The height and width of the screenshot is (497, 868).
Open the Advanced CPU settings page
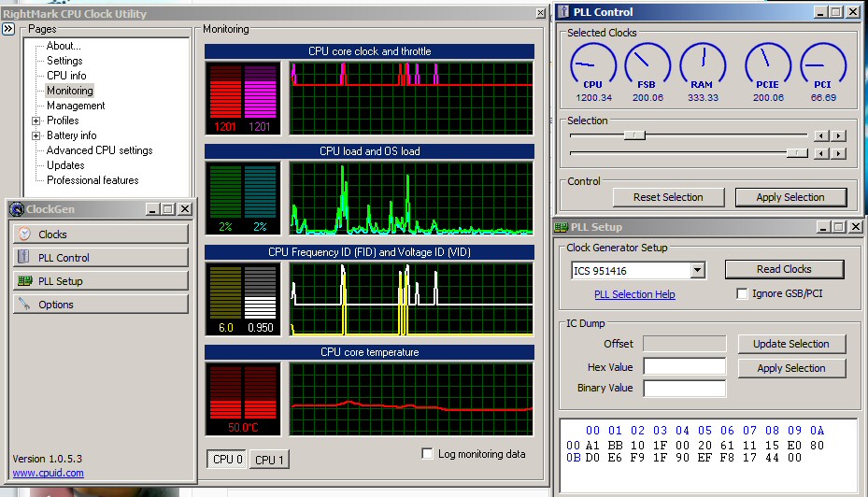pos(99,150)
